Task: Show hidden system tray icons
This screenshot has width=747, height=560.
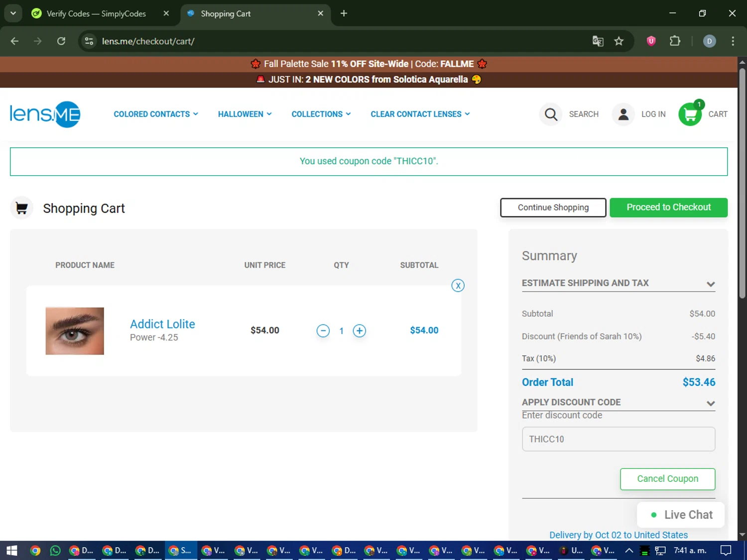Action: click(629, 551)
